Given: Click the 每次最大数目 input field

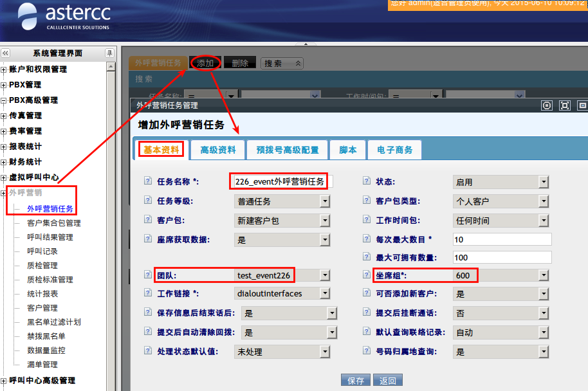Looking at the screenshot, I should tap(502, 239).
